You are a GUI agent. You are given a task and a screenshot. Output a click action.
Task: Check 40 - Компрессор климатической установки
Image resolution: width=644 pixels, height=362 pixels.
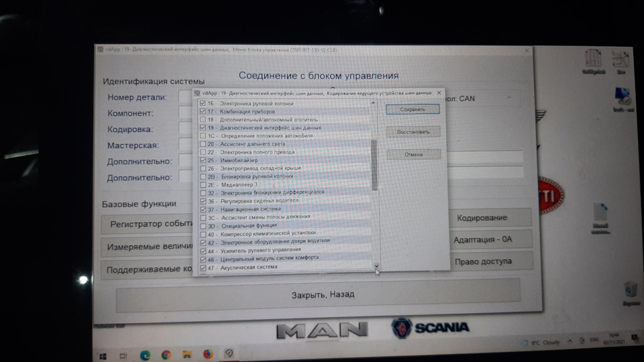(x=203, y=235)
